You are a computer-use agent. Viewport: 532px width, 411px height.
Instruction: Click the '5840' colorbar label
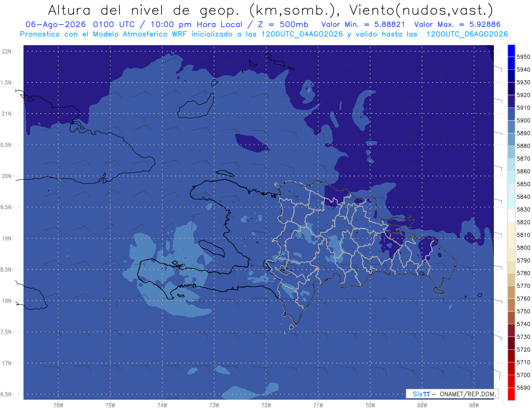[523, 197]
